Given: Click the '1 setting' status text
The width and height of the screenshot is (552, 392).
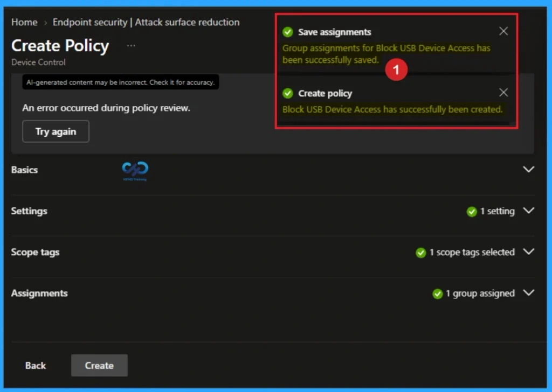Looking at the screenshot, I should pyautogui.click(x=497, y=211).
